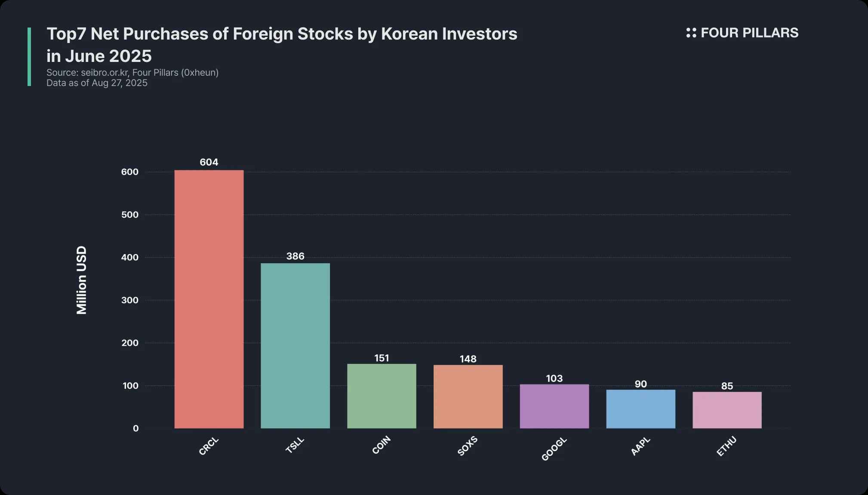The width and height of the screenshot is (868, 495).
Task: Click the Four Pillars four-dot logo icon
Action: pyautogui.click(x=691, y=33)
